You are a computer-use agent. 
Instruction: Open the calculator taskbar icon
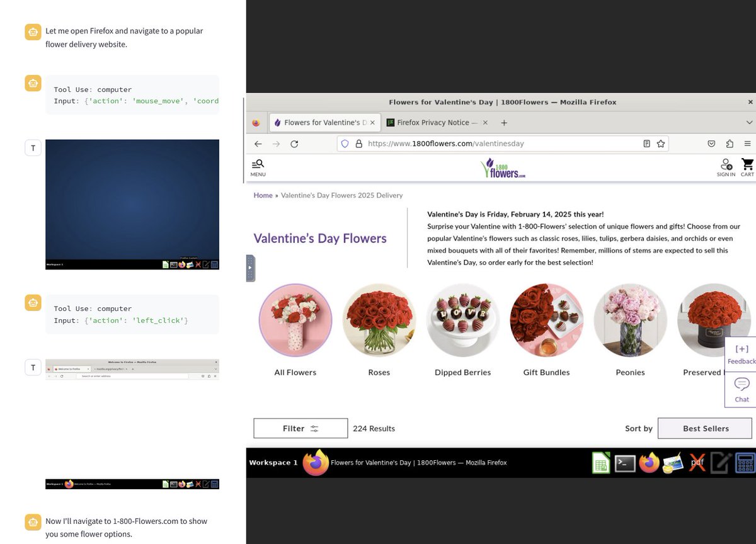click(x=745, y=463)
